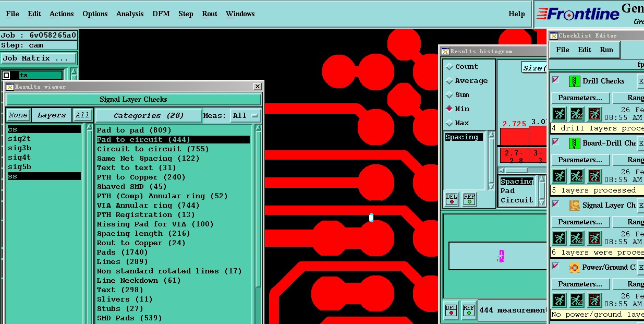Click second runner icon under Board-Drill Checks
This screenshot has height=324, width=644.
(577, 176)
